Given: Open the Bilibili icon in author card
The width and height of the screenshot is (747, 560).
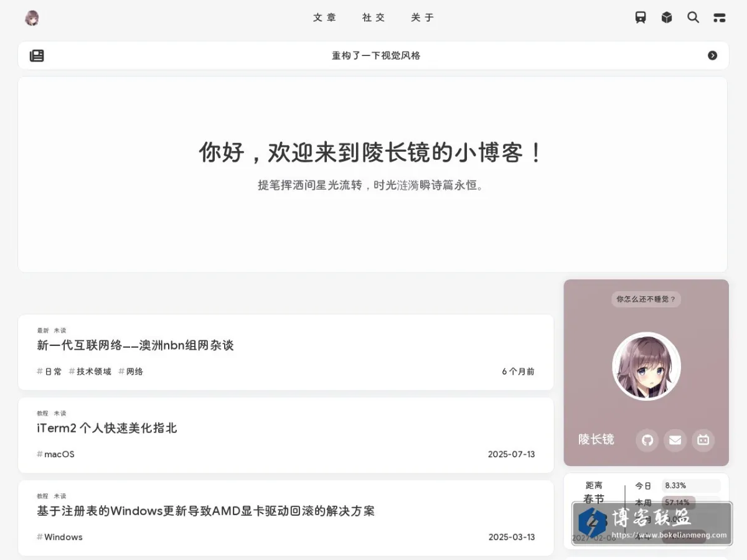Looking at the screenshot, I should pos(703,441).
